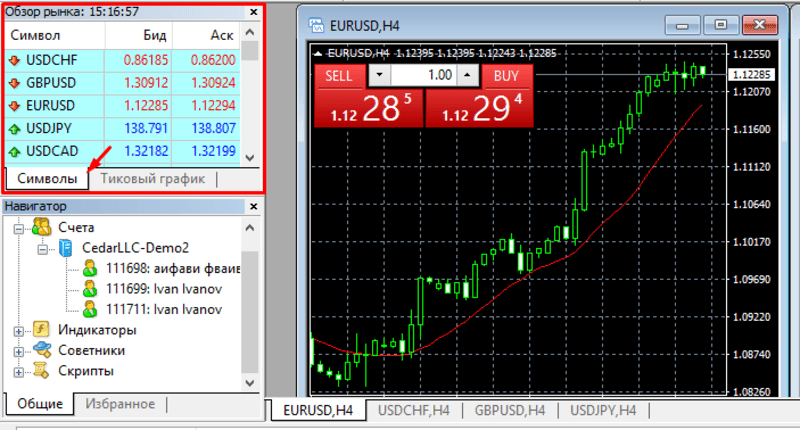This screenshot has height=430, width=800.
Task: Click Navigator scrollbar up arrow
Action: pos(249,227)
